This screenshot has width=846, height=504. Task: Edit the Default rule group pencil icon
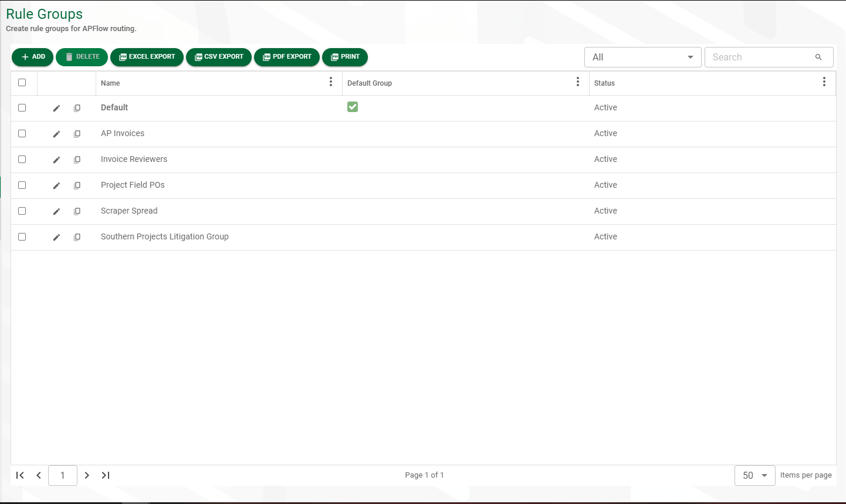[x=56, y=108]
